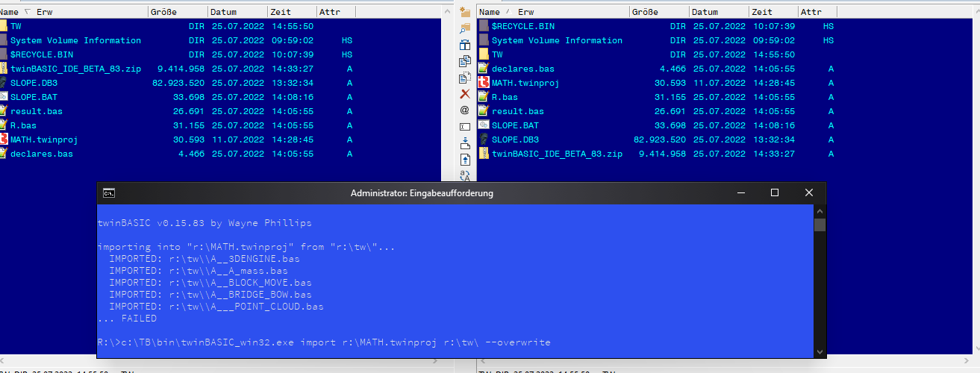980x373 pixels.
Task: Sort left panel by Name column
Action: tap(9, 12)
